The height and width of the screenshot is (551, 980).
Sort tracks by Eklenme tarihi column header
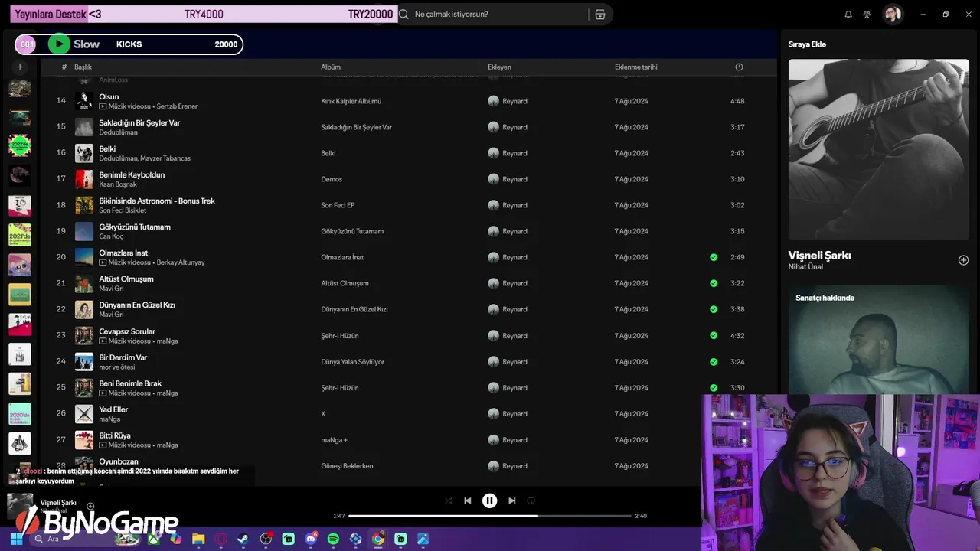click(x=635, y=67)
